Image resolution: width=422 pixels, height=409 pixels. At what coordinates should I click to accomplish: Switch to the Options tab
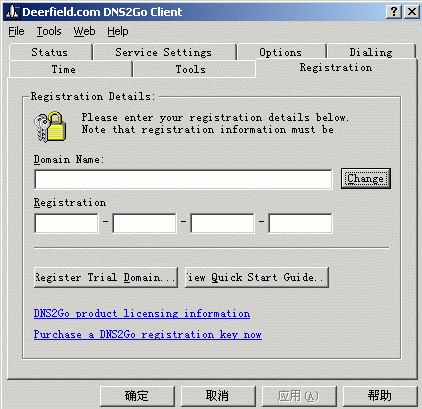[281, 52]
